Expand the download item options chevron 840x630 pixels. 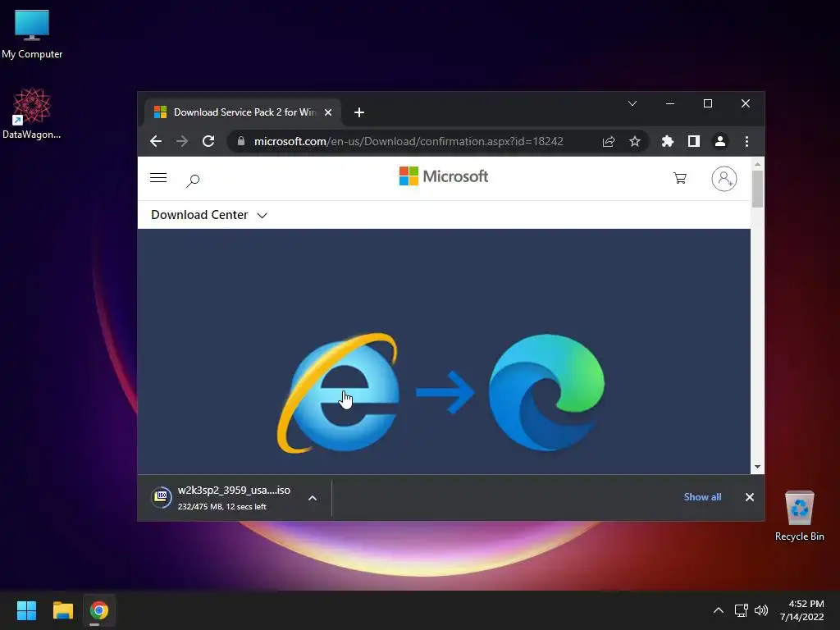click(x=313, y=498)
